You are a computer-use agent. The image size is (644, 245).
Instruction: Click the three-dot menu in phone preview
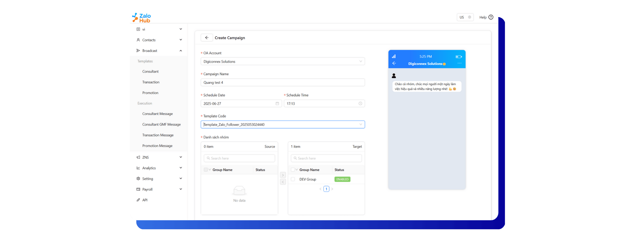(x=459, y=63)
